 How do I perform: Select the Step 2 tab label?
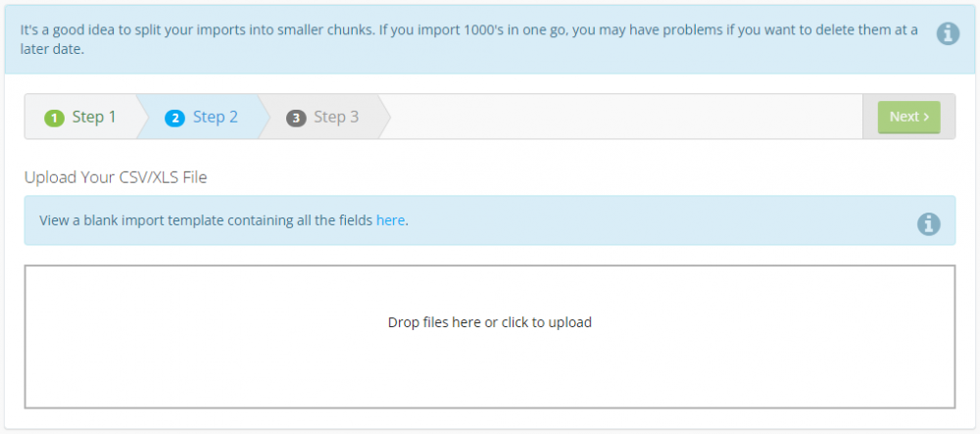click(x=215, y=117)
